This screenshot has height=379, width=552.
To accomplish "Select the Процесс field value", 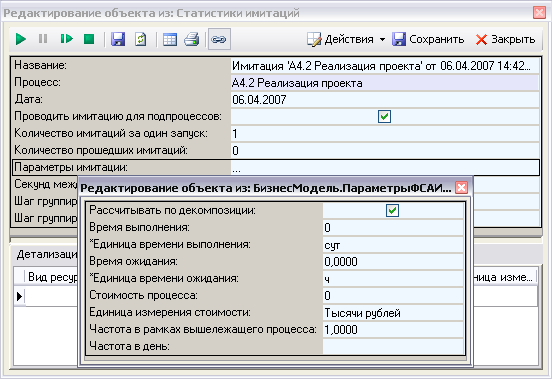I will click(385, 83).
